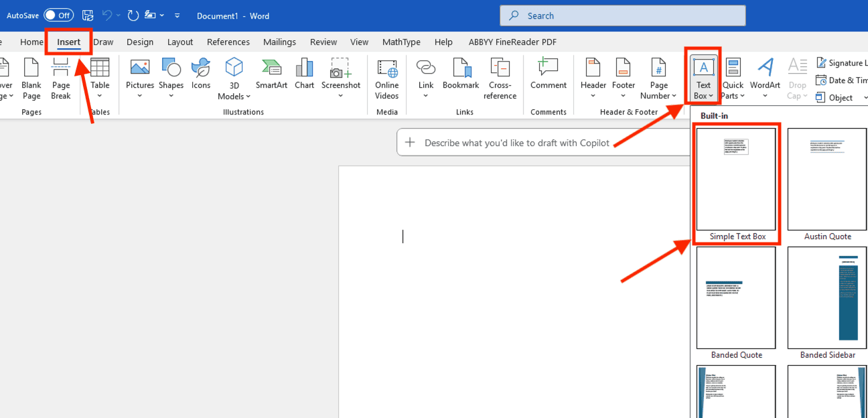Open the Object dropdown arrow
This screenshot has width=868, height=418.
[x=865, y=97]
